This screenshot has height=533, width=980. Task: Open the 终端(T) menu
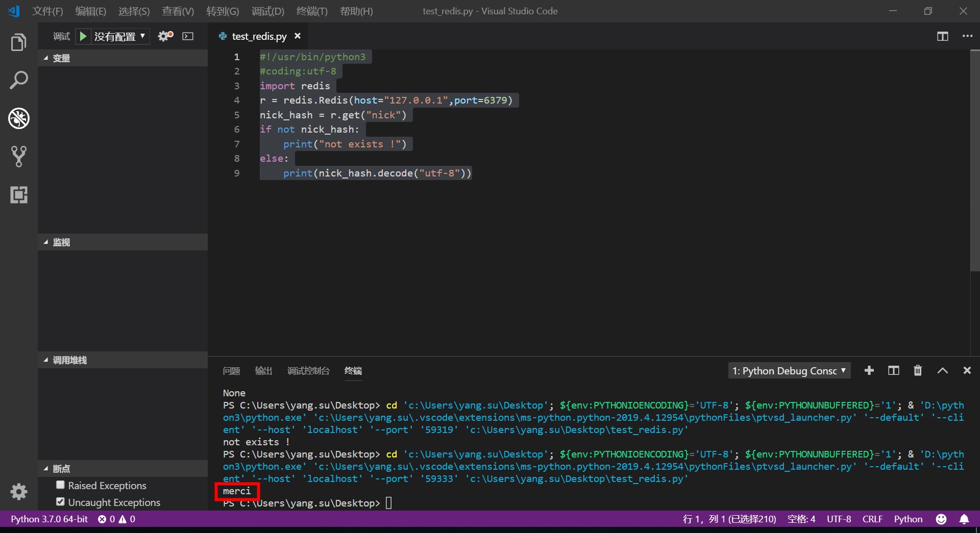point(312,11)
